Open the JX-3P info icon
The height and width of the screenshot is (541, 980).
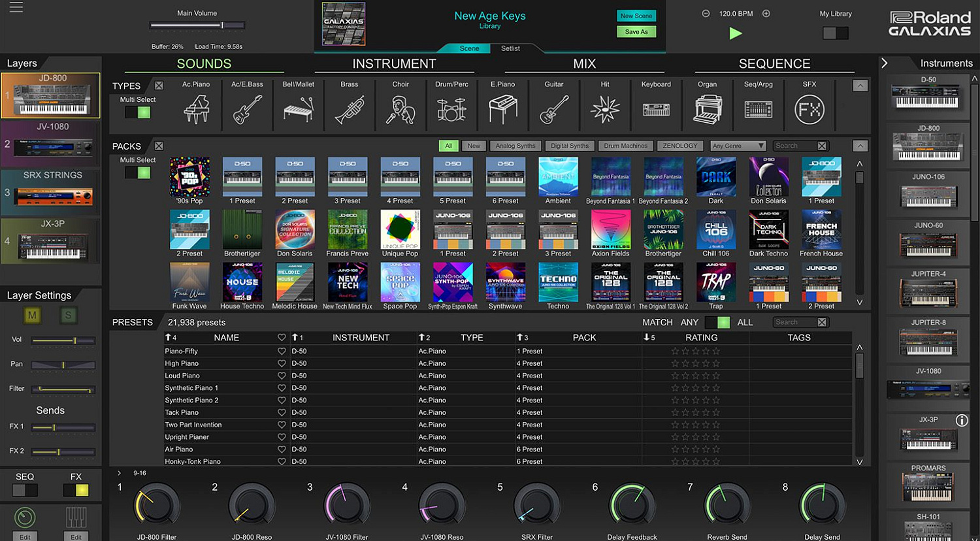962,420
